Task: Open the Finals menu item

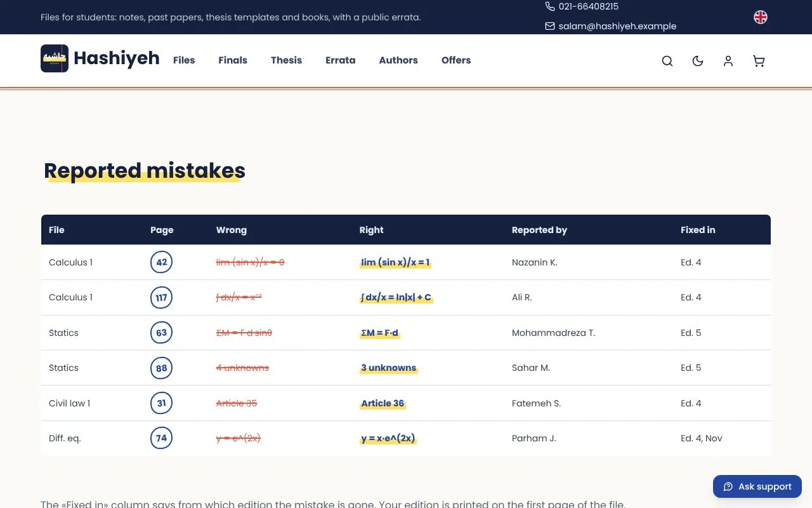Action: [x=233, y=60]
